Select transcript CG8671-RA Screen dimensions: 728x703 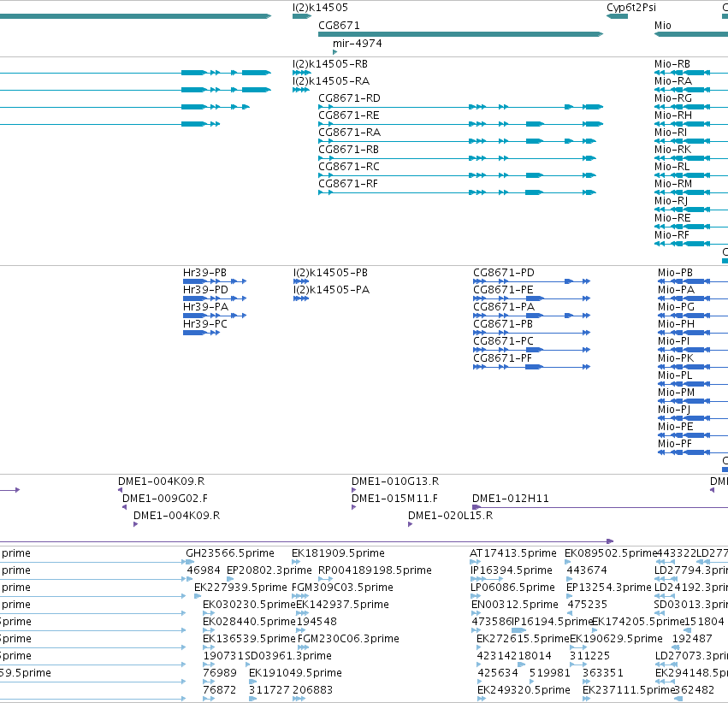coord(350,133)
